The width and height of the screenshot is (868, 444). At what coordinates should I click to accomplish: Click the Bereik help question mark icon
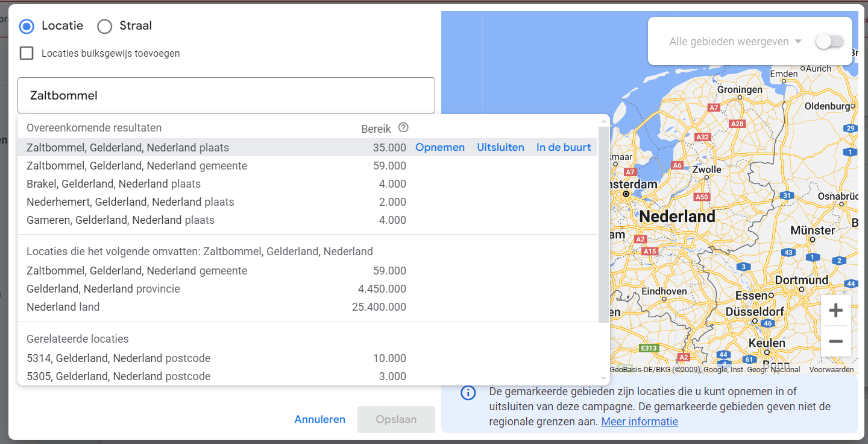point(404,128)
